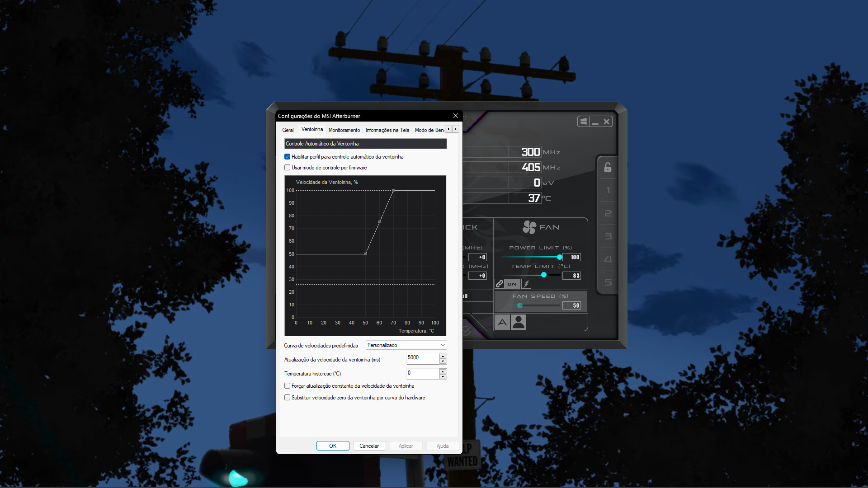The image size is (868, 488).
Task: Click the profile lock icon in Afterburner
Action: click(608, 168)
